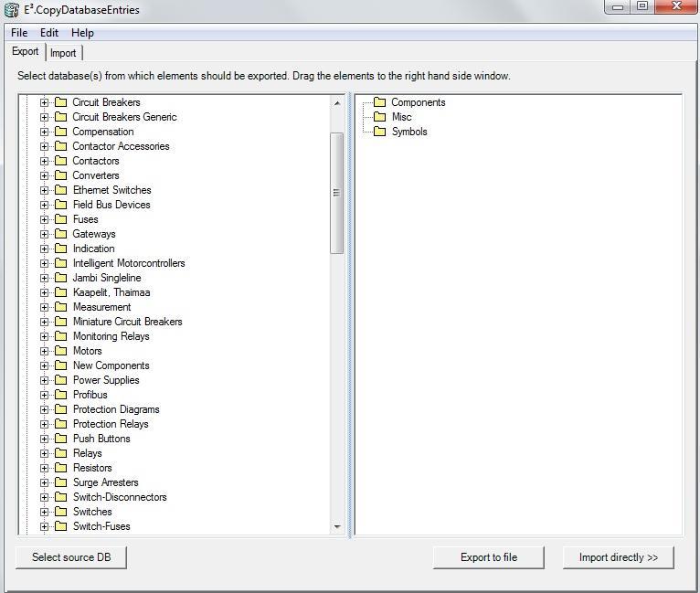Screen dimensions: 700x593
Task: Select the Push Buttons tree item
Action: pos(101,439)
